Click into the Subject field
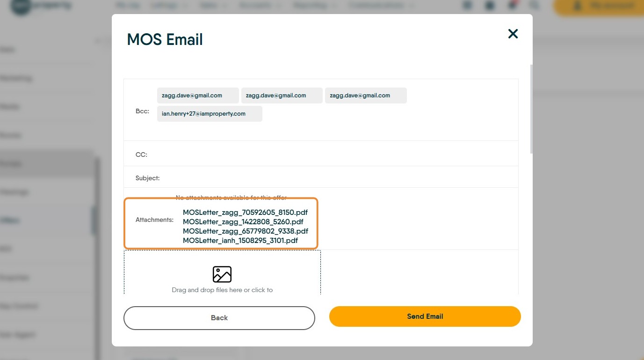 click(327, 178)
